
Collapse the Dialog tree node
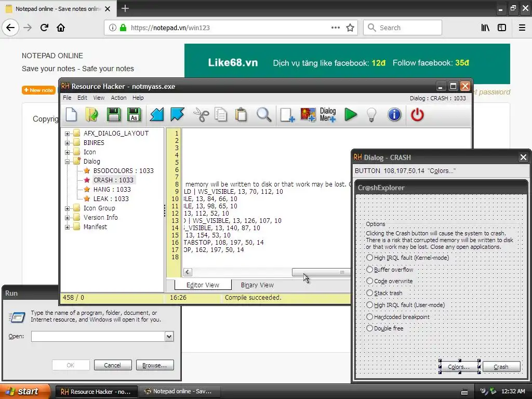point(67,162)
